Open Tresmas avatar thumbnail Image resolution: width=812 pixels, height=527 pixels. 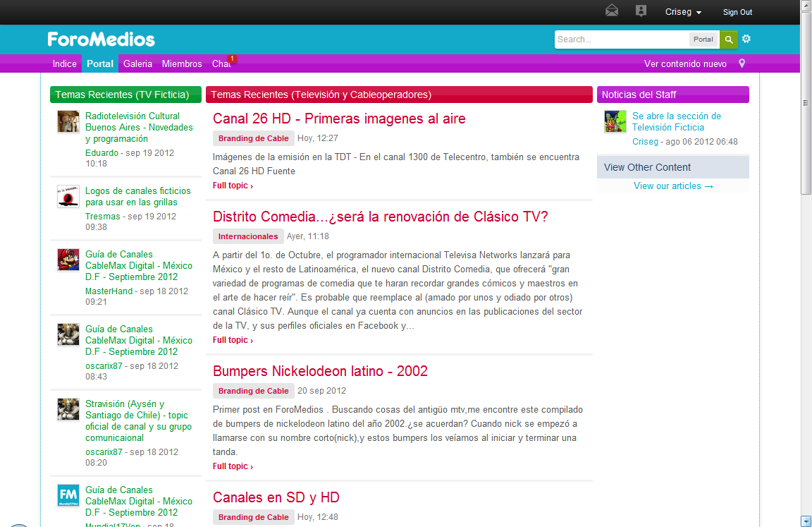68,196
